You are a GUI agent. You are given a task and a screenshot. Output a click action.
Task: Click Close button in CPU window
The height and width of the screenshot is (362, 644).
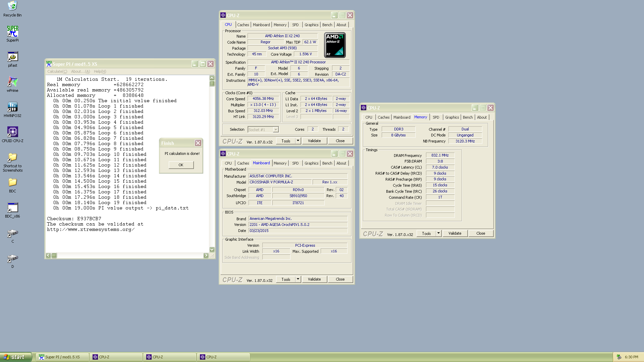[x=340, y=141]
